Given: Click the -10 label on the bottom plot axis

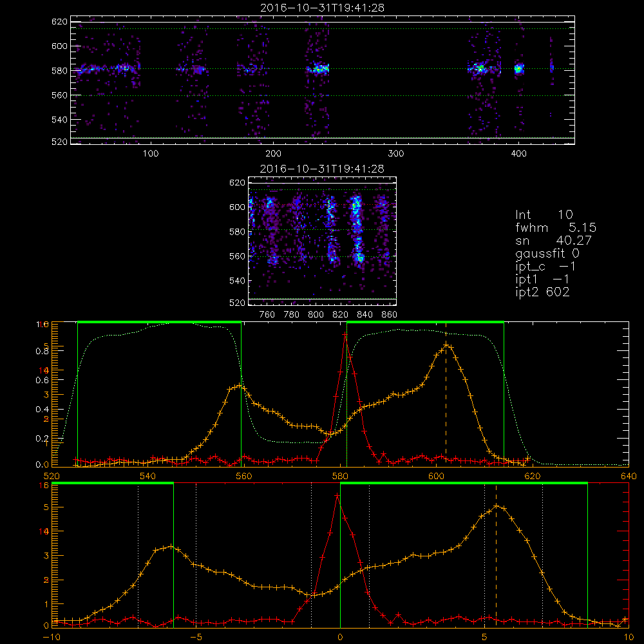Looking at the screenshot, I should [x=52, y=638].
